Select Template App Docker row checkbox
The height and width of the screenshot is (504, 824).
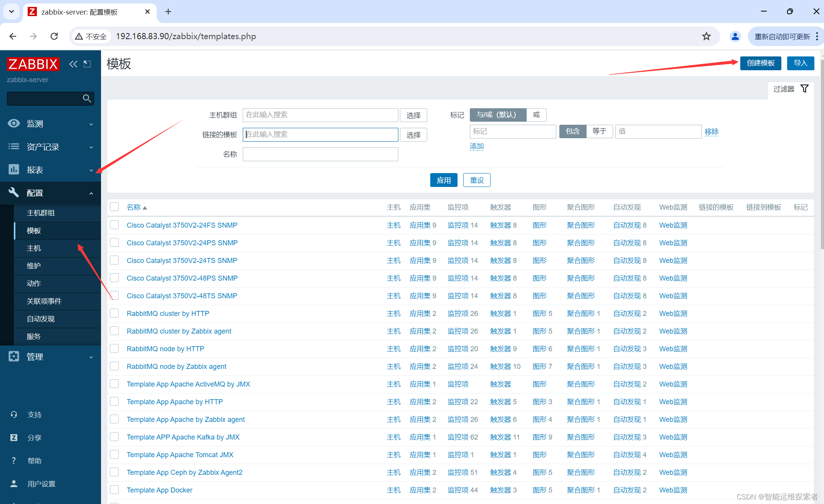pyautogui.click(x=114, y=490)
